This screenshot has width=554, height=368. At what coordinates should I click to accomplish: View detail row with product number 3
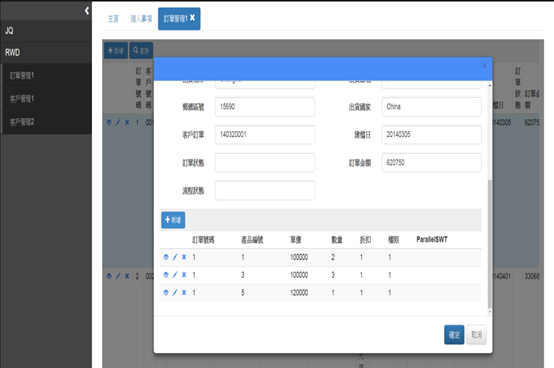(x=166, y=275)
